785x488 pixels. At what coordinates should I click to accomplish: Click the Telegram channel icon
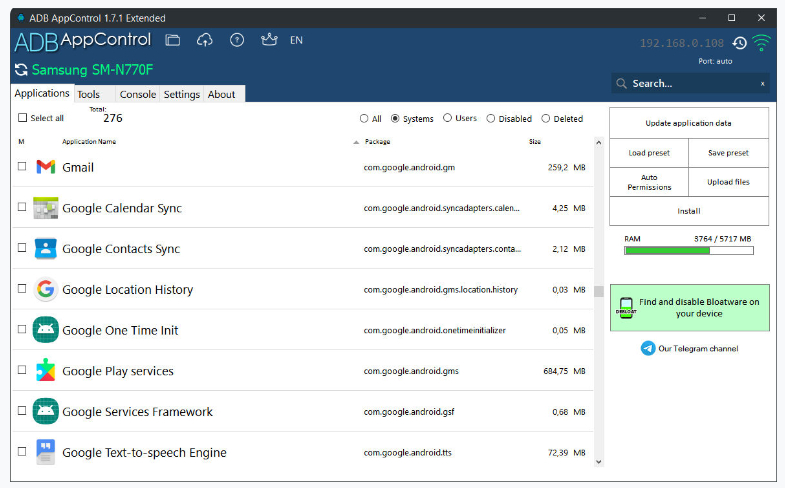click(x=648, y=348)
